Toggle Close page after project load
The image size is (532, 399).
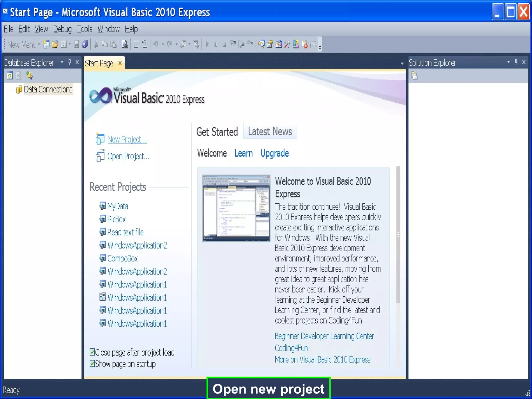[92, 352]
